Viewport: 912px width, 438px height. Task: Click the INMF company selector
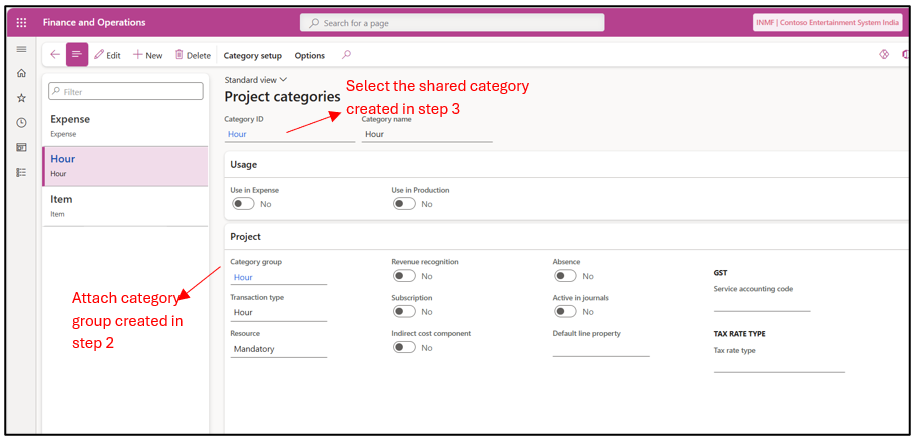[x=828, y=23]
